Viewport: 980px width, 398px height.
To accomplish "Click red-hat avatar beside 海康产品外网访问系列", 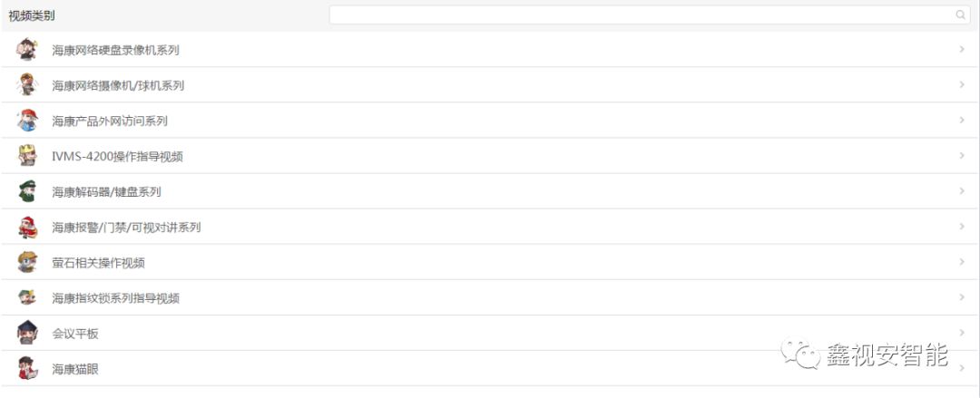I will (x=27, y=121).
